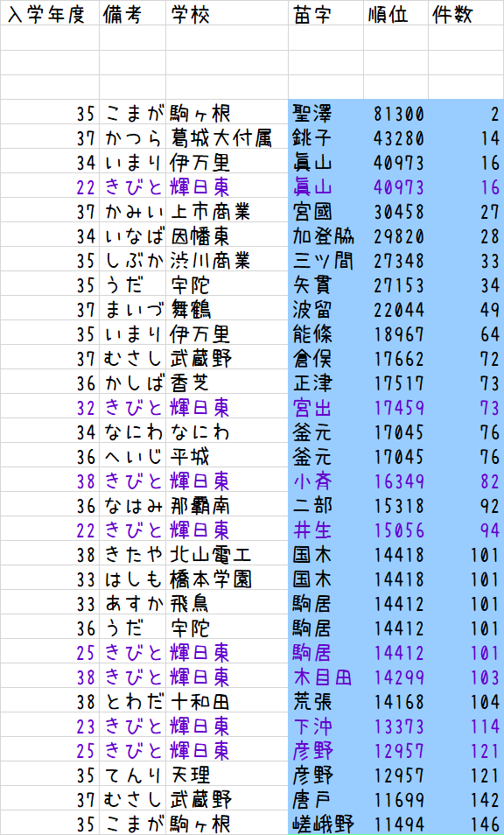
Task: Select the purple rank cell 15056
Action: pos(396,529)
